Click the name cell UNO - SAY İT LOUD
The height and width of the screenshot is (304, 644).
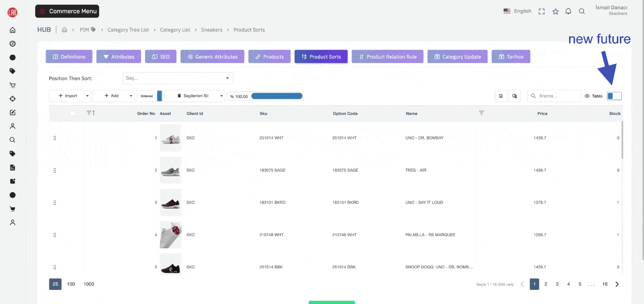(x=424, y=202)
